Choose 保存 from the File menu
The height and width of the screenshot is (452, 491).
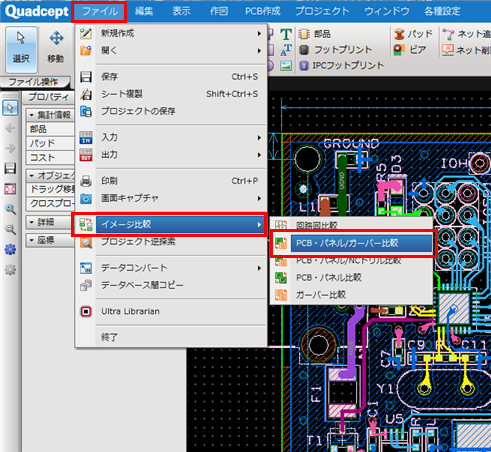click(171, 77)
